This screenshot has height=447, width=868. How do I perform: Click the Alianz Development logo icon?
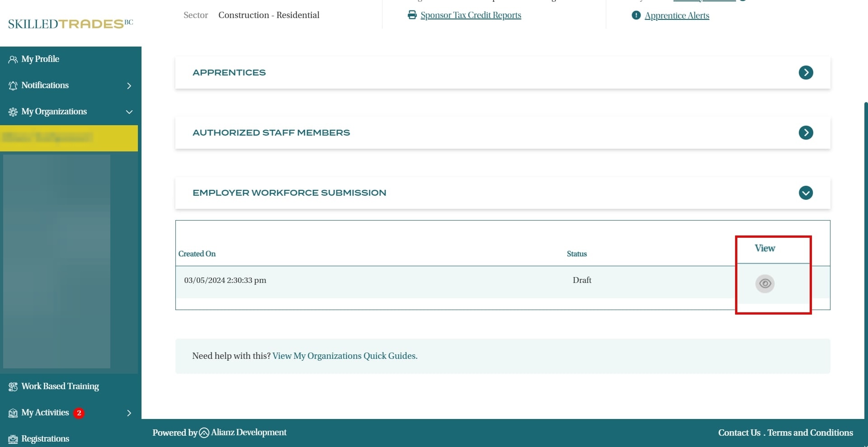[x=204, y=433]
